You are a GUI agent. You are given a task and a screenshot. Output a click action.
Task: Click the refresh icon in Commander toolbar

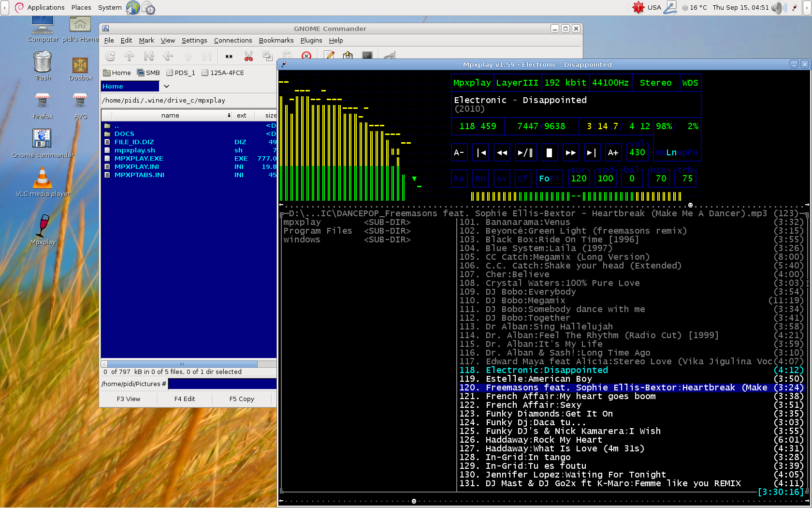[110, 56]
